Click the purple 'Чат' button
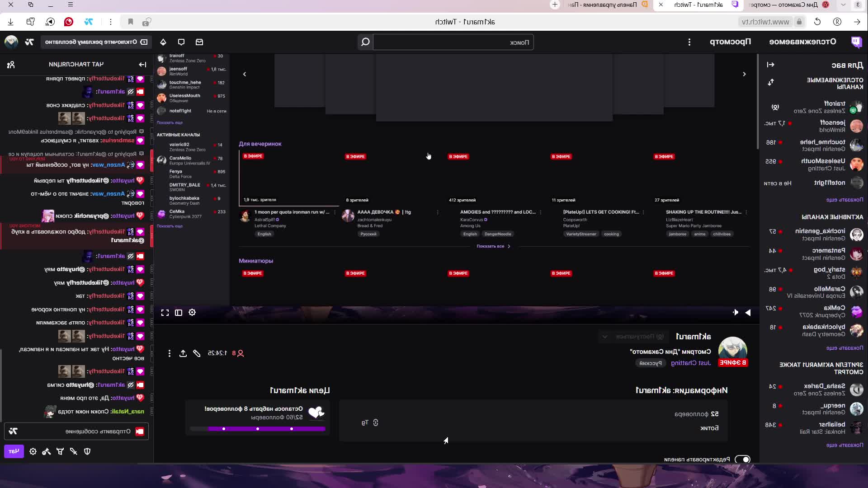The image size is (868, 488). (14, 451)
